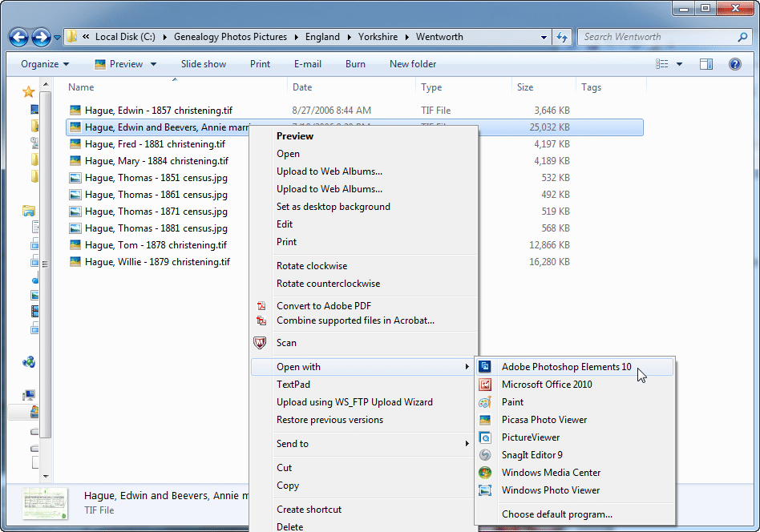Expand the Open with submenu arrow
This screenshot has height=532, width=760.
467,367
